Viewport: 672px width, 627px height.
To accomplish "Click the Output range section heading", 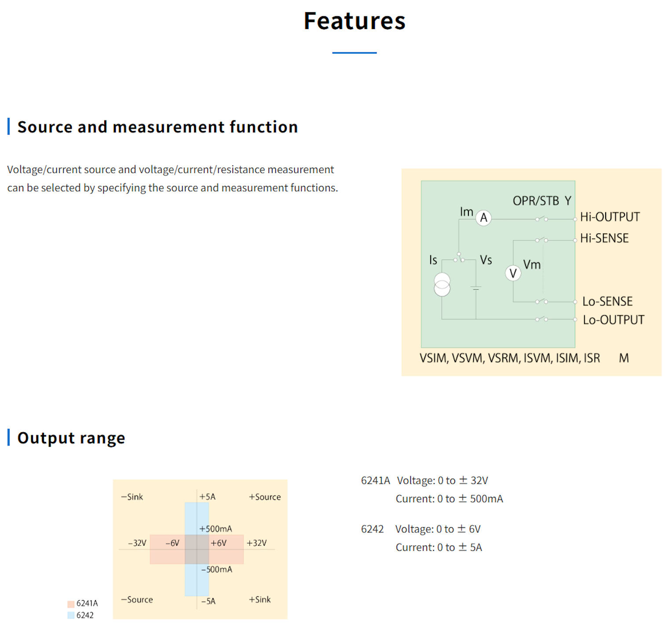I will coord(71,438).
